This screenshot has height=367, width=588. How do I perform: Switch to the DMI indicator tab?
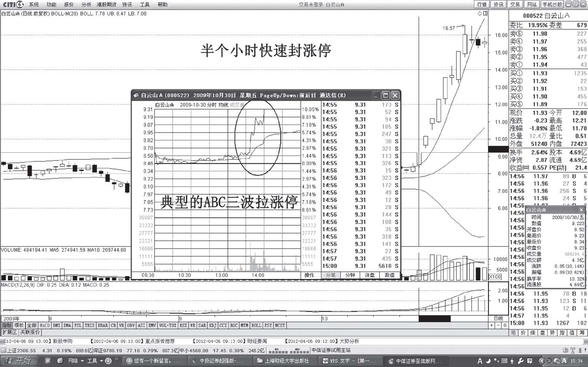coord(56,325)
